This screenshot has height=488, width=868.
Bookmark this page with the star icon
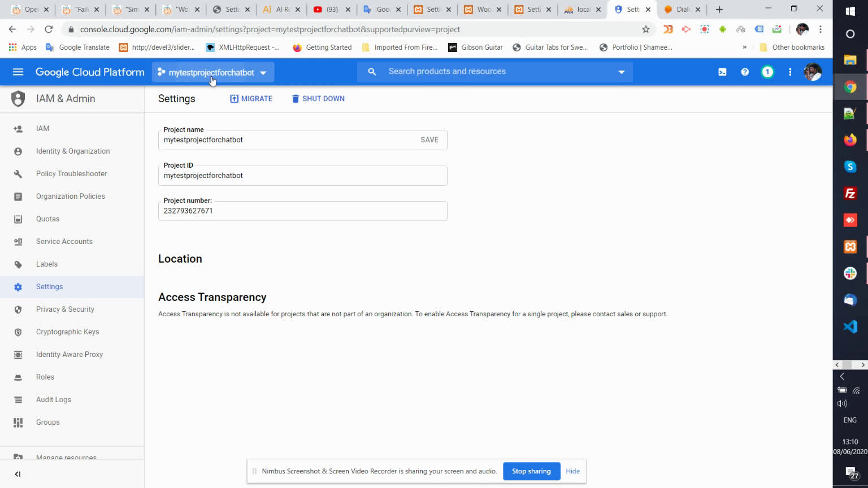(646, 29)
